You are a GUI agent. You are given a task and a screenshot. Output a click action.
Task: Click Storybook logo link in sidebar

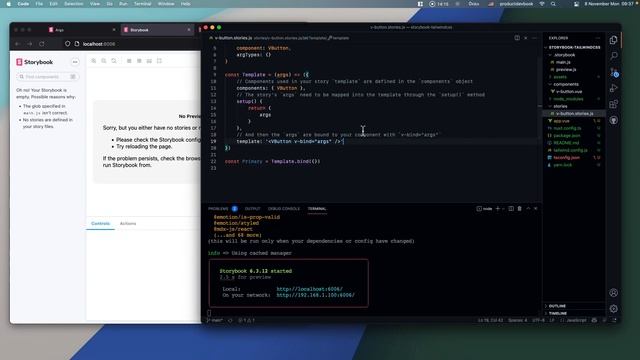click(34, 62)
